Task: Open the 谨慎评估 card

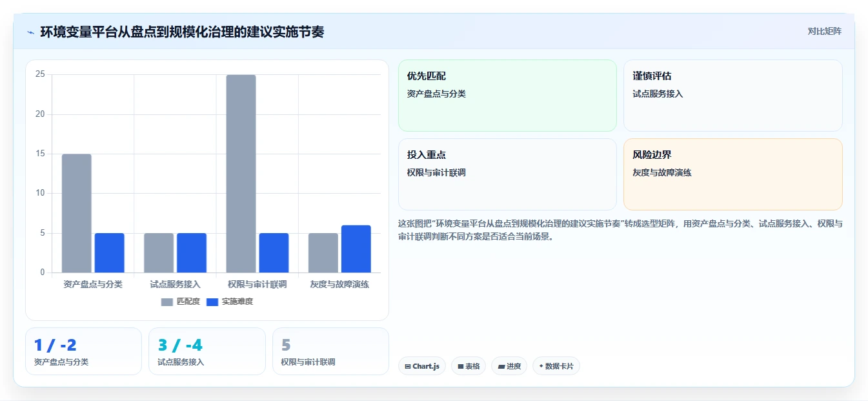Action: coord(733,96)
